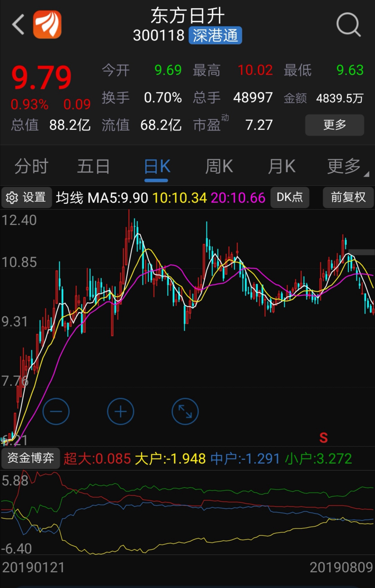
Task: Tap 最低 value 9.63
Action: (x=350, y=70)
